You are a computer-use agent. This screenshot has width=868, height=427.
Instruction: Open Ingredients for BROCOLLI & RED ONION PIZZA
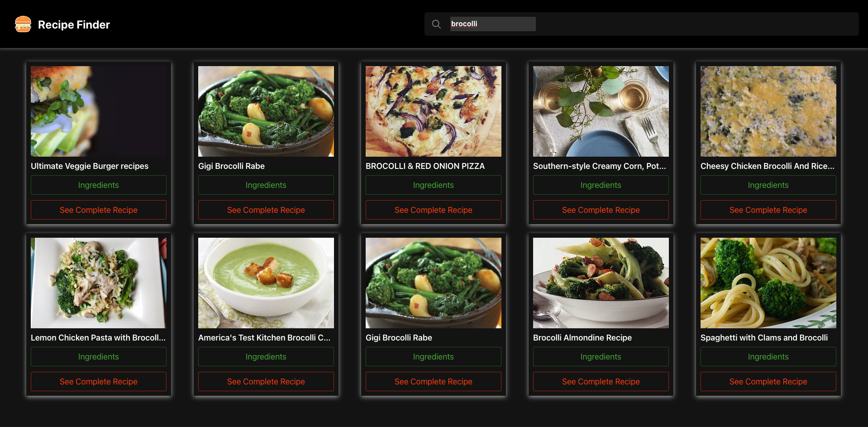pyautogui.click(x=433, y=185)
